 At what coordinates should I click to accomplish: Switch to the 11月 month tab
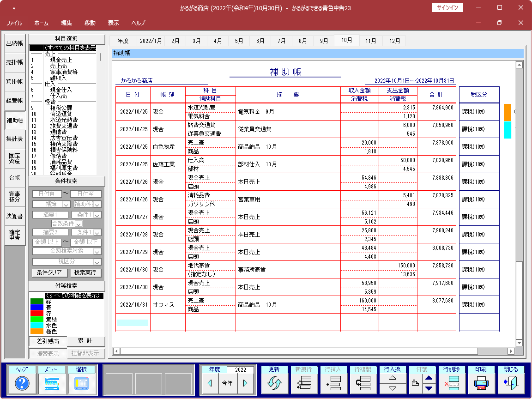[371, 41]
